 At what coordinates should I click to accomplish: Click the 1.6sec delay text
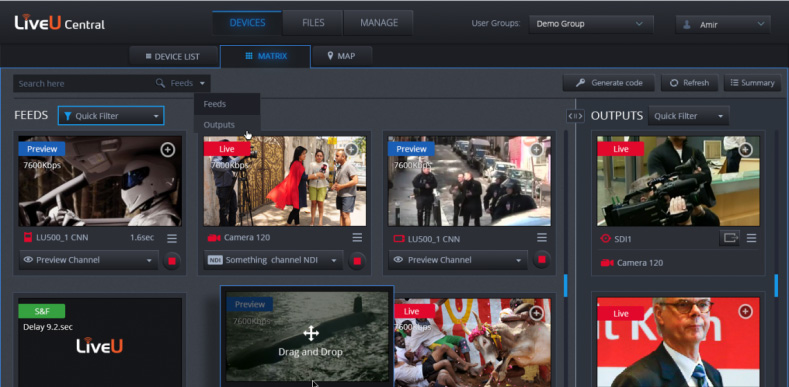tap(142, 238)
